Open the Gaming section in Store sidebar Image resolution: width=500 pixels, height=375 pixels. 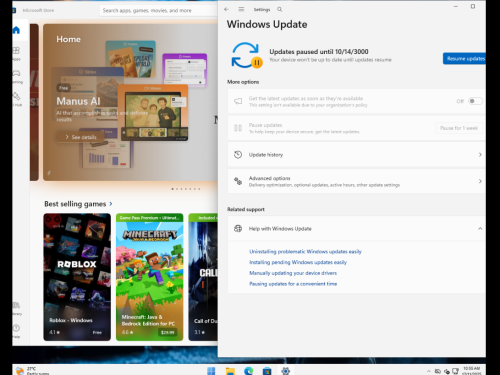16,76
